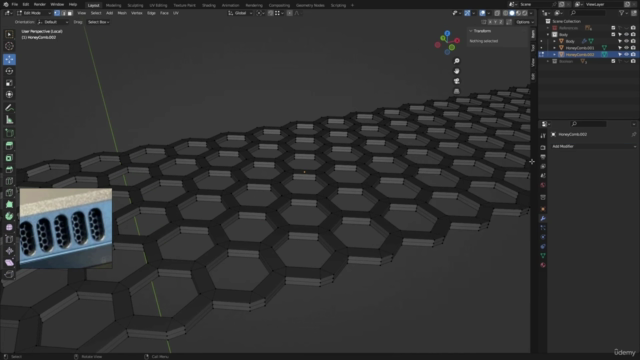640x360 pixels.
Task: Select the Spin tool
Action: (x=9, y=216)
